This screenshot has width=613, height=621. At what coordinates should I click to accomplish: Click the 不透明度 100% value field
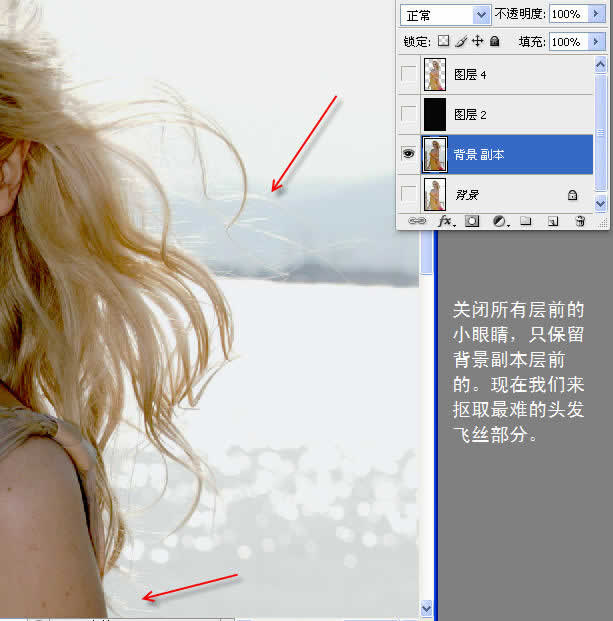pyautogui.click(x=569, y=14)
